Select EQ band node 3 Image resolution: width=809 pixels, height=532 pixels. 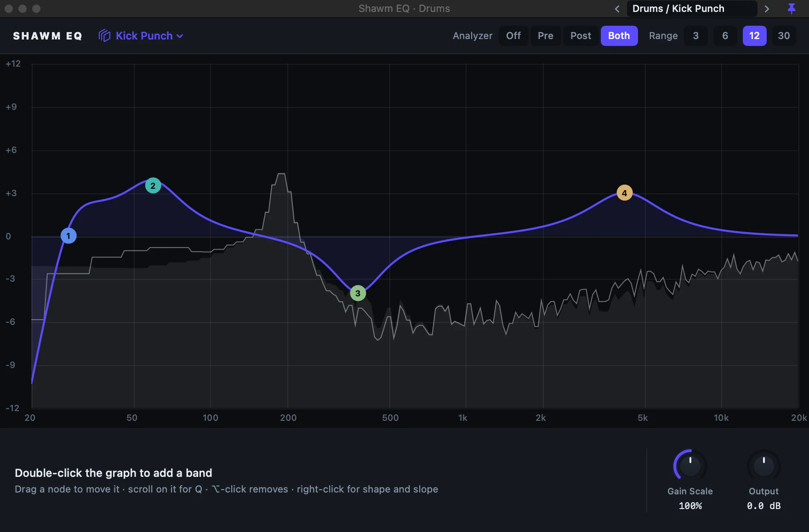pos(358,293)
